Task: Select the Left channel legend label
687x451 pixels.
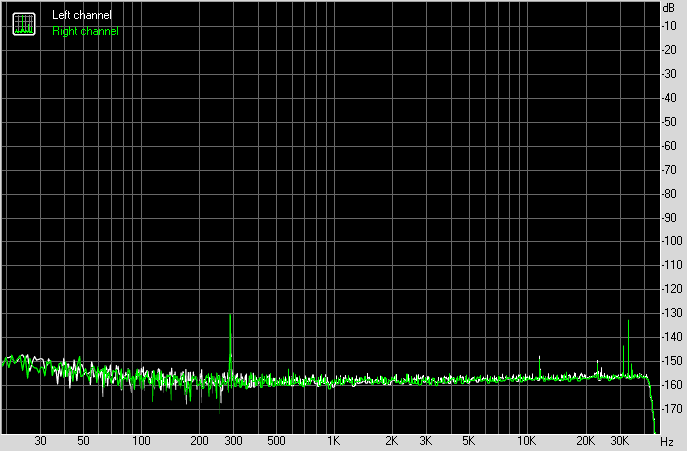Action: [x=82, y=15]
